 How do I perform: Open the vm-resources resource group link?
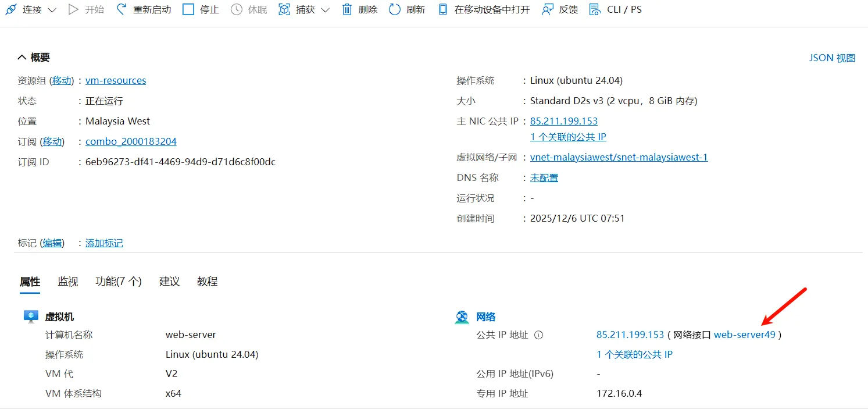[115, 80]
